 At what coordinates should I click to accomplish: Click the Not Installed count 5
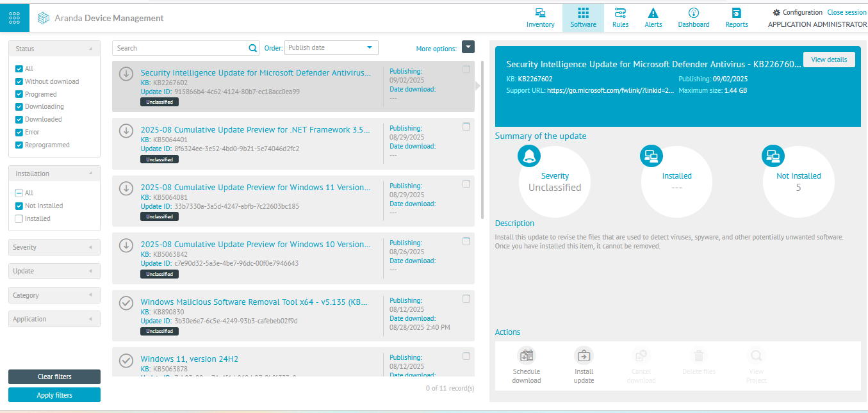tap(798, 188)
